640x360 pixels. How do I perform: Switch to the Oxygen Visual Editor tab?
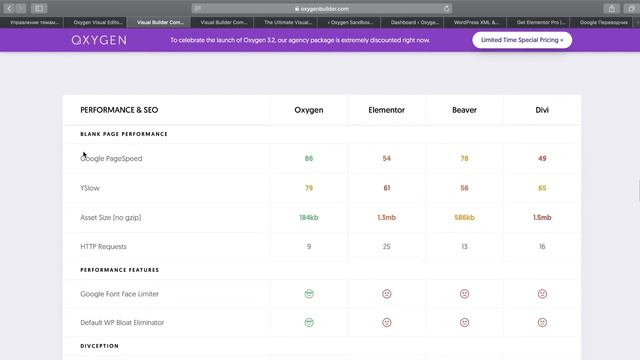pos(98,22)
